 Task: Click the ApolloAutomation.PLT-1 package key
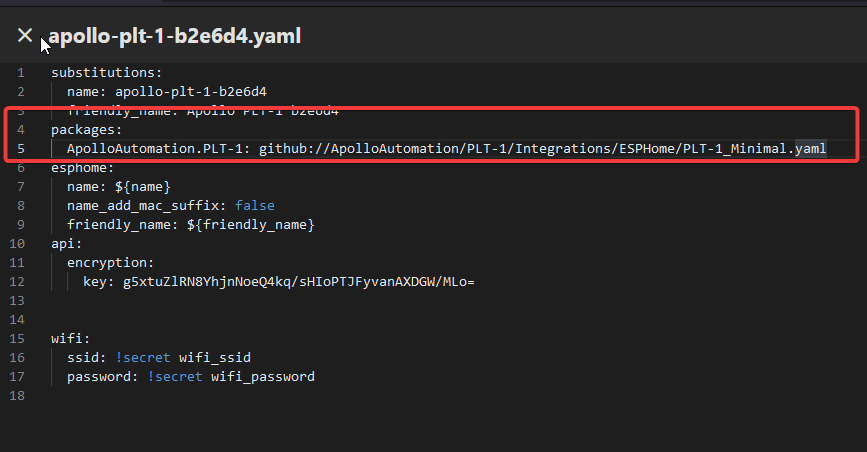pos(155,149)
